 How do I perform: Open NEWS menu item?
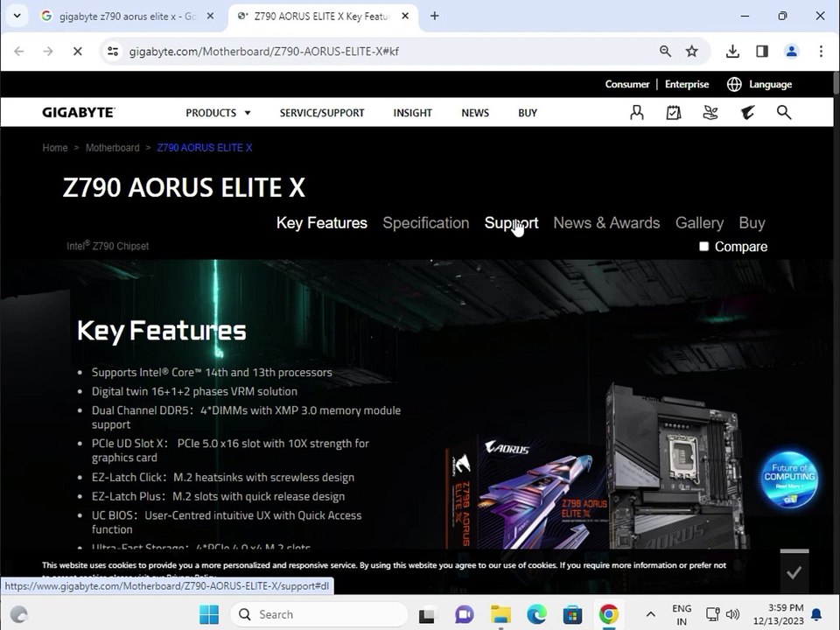(x=474, y=113)
